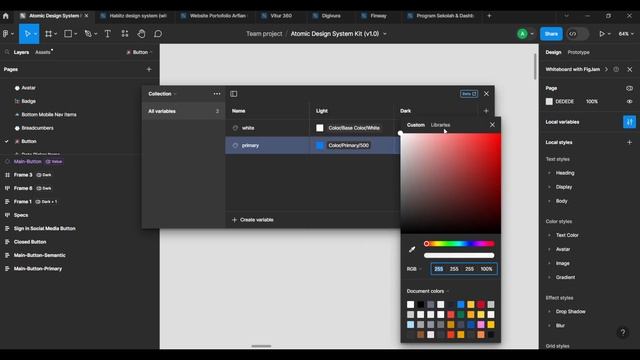Select the Frame tool
640x360 pixels.
(x=49, y=34)
